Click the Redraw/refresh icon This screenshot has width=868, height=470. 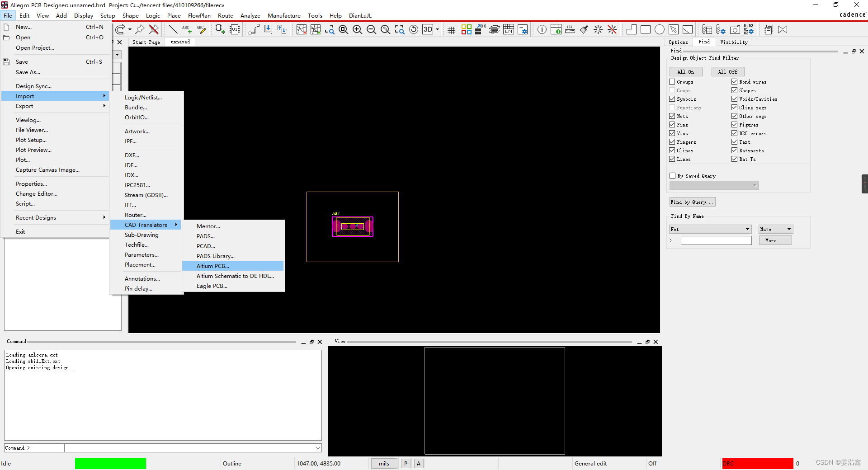point(413,30)
